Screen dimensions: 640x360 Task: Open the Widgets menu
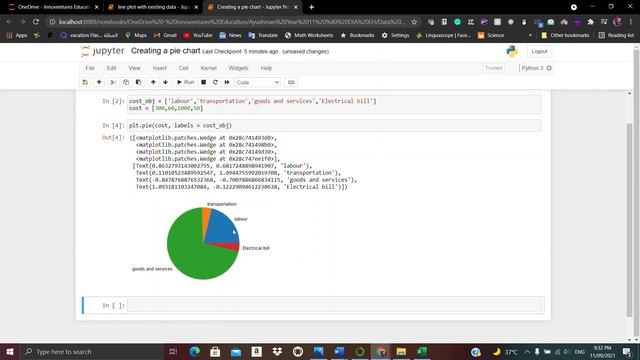(x=238, y=68)
